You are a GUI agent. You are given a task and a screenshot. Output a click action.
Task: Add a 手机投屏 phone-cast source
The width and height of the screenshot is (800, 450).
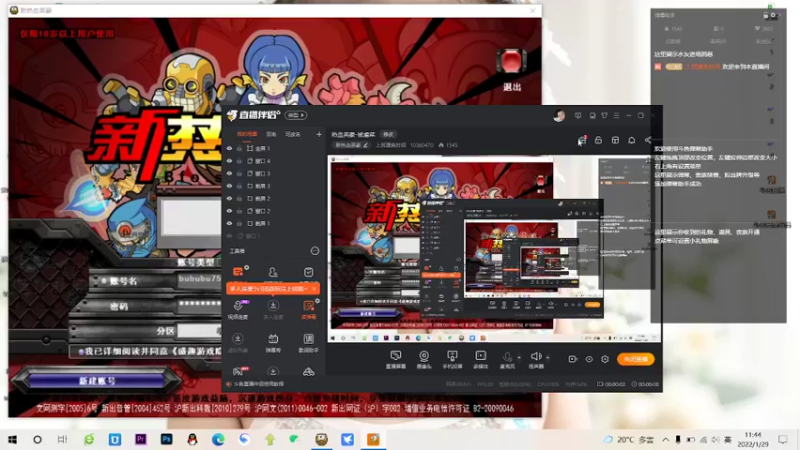point(452,359)
